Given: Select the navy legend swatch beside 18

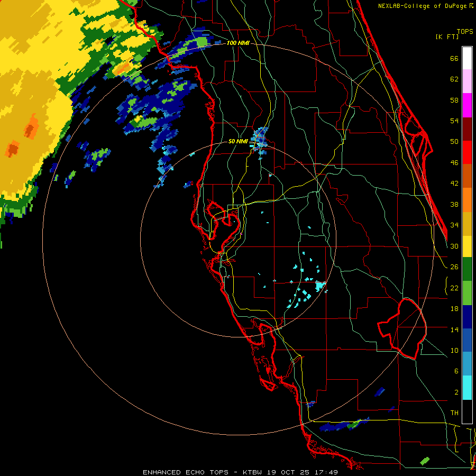Looking at the screenshot, I should (x=467, y=317).
